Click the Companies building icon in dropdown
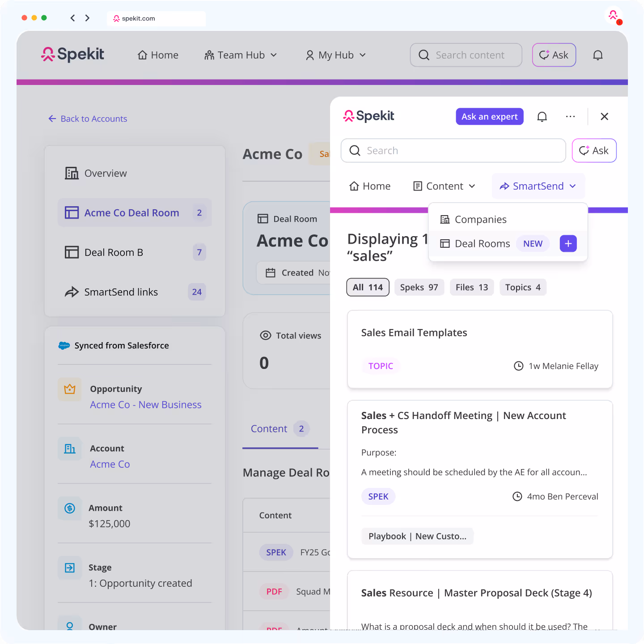This screenshot has width=644, height=644. [445, 220]
